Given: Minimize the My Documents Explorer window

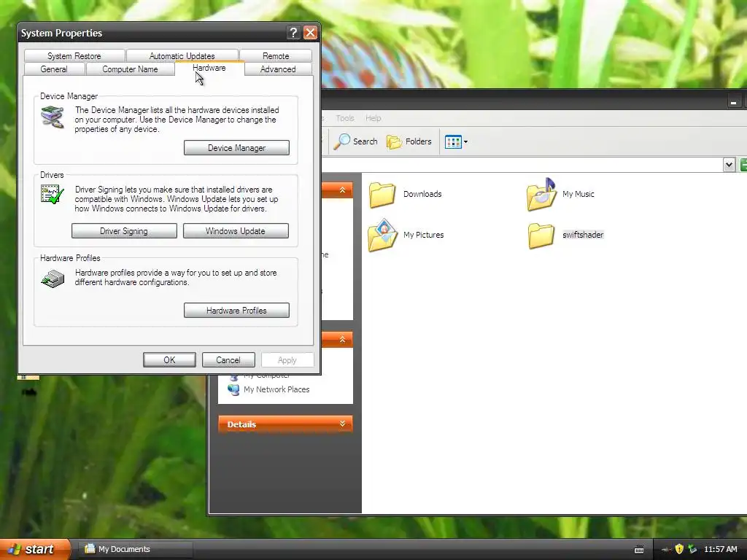Looking at the screenshot, I should point(734,102).
